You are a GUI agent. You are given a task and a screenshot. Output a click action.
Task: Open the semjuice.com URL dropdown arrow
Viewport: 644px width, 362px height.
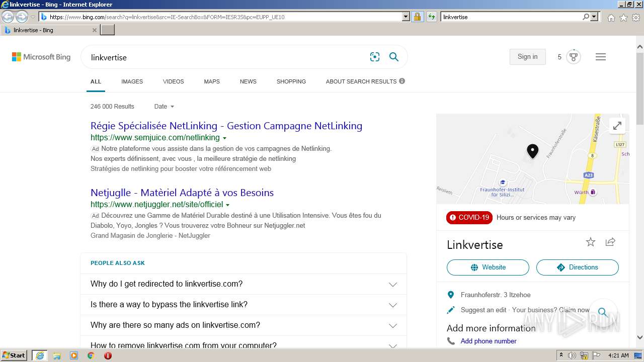click(x=224, y=138)
